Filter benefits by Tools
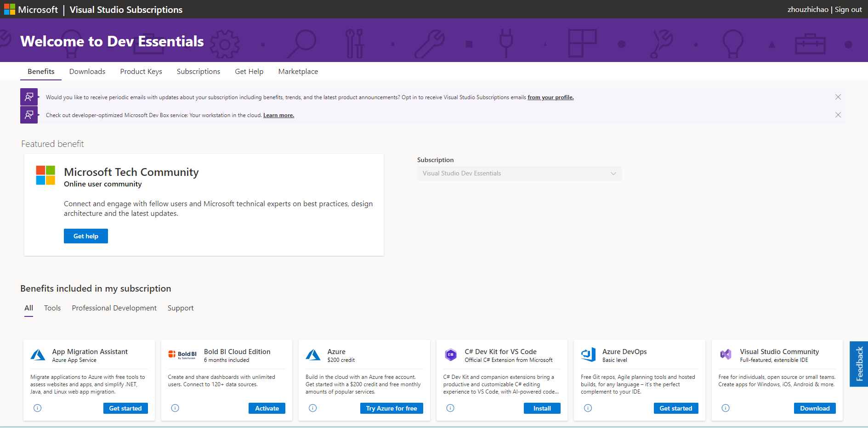The image size is (868, 428). (52, 308)
